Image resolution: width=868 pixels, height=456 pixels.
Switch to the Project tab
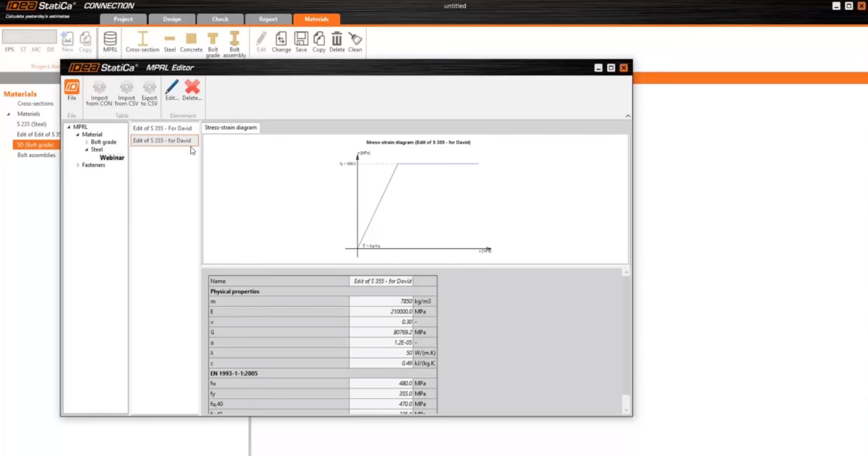[124, 20]
